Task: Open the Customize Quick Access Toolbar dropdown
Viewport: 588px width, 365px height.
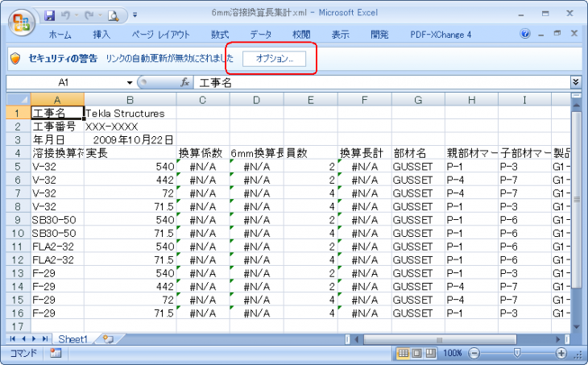Action: [135, 15]
